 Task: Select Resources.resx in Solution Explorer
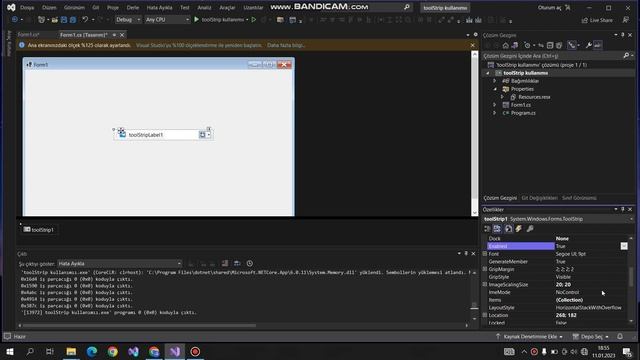534,97
